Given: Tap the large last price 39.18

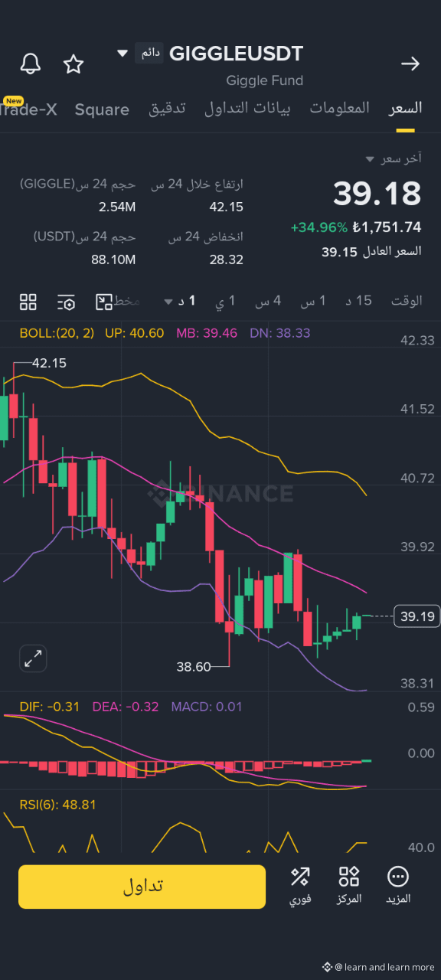Looking at the screenshot, I should click(x=377, y=194).
